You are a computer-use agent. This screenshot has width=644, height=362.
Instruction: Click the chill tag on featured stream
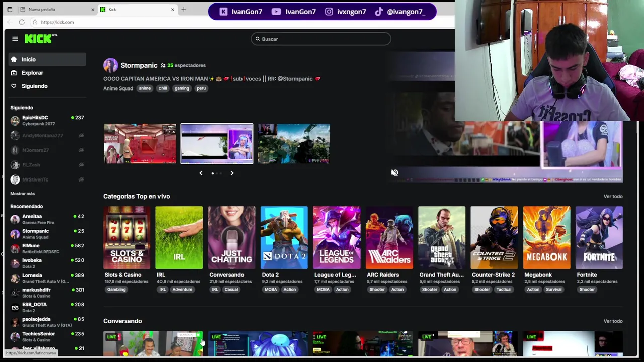coord(163,88)
